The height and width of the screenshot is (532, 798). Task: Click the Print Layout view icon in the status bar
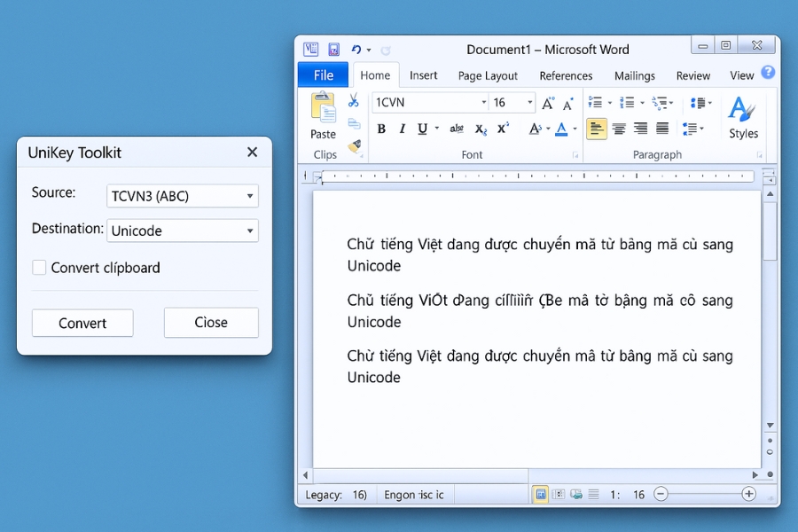point(541,494)
